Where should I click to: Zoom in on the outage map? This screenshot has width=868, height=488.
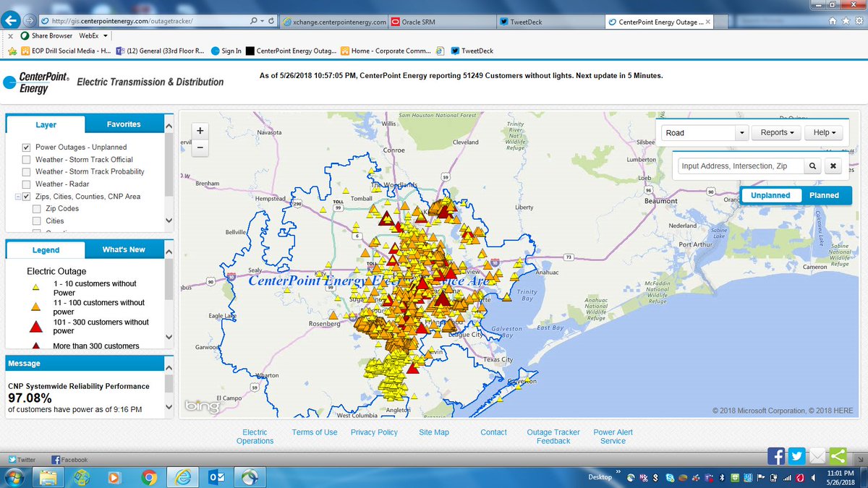(x=200, y=131)
